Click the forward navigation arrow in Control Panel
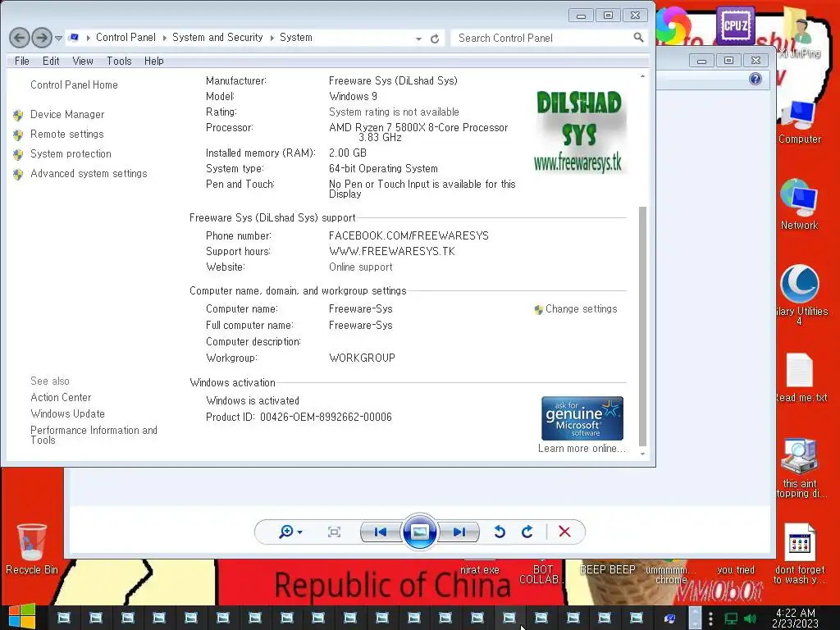 (x=42, y=38)
